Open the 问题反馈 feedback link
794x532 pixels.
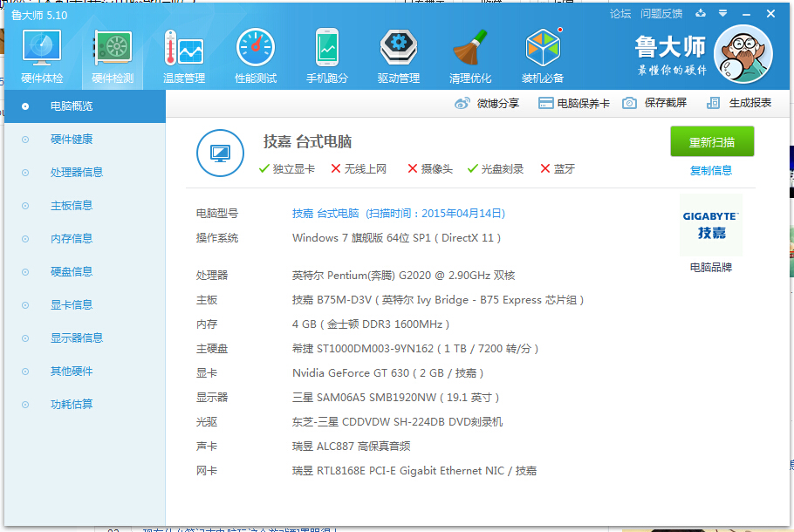pyautogui.click(x=661, y=14)
